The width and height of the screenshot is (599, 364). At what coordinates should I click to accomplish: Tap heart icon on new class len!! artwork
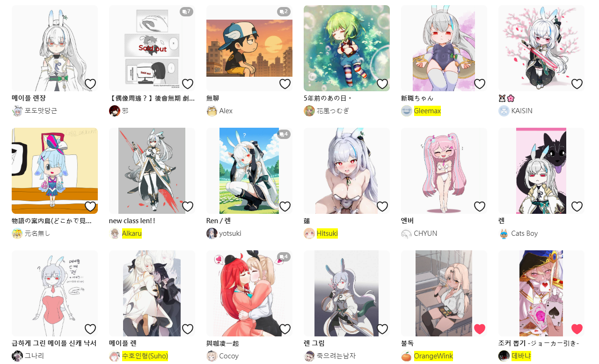(x=188, y=206)
